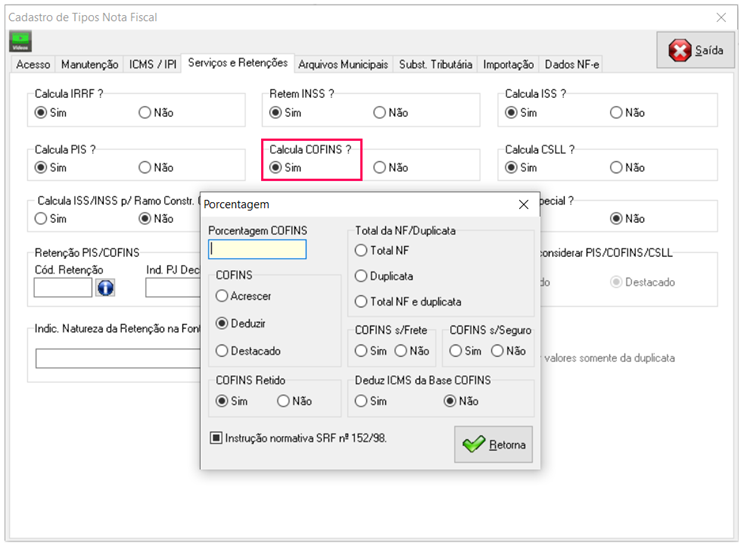Set COFINS Retido to Não
Viewport: 744px width, 549px height.
pyautogui.click(x=283, y=401)
